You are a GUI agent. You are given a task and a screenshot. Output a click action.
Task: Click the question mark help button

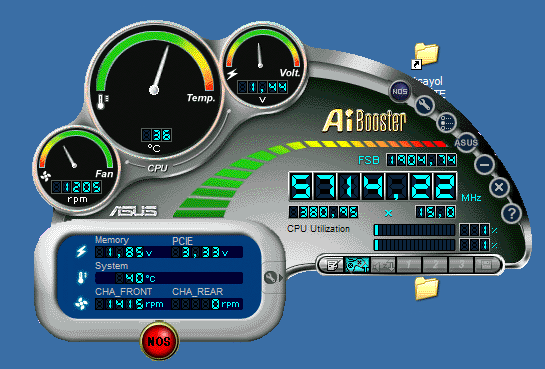point(511,213)
